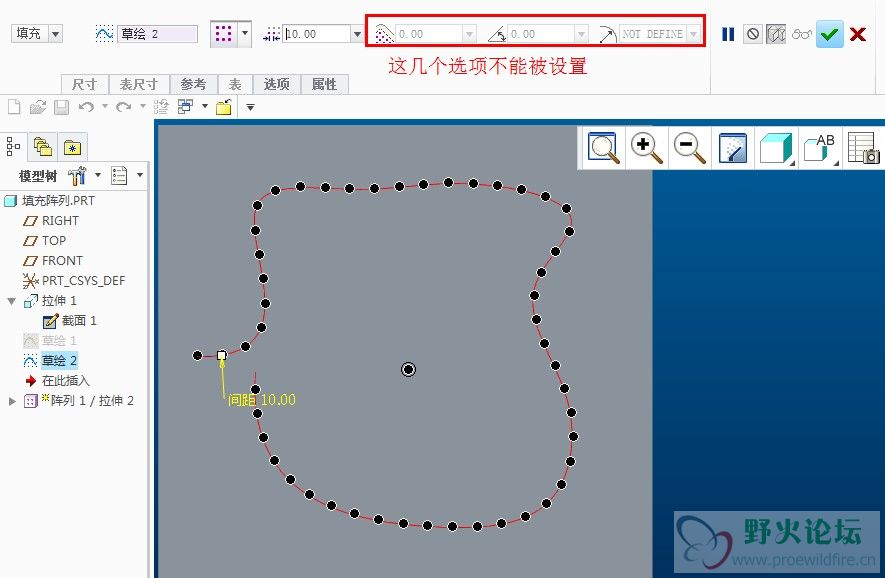Click the saved views camera icon

tap(863, 148)
